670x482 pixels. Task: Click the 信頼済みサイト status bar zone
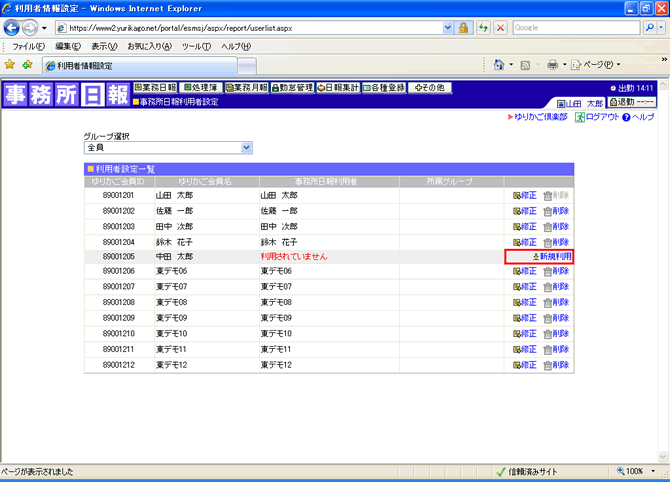pyautogui.click(x=527, y=472)
